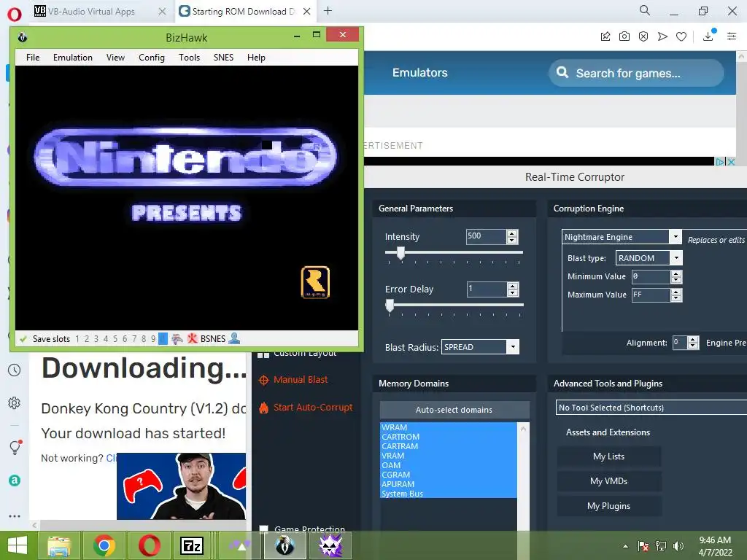Open BizHawk Tools menu
Image resolution: width=747 pixels, height=560 pixels.
coord(189,58)
